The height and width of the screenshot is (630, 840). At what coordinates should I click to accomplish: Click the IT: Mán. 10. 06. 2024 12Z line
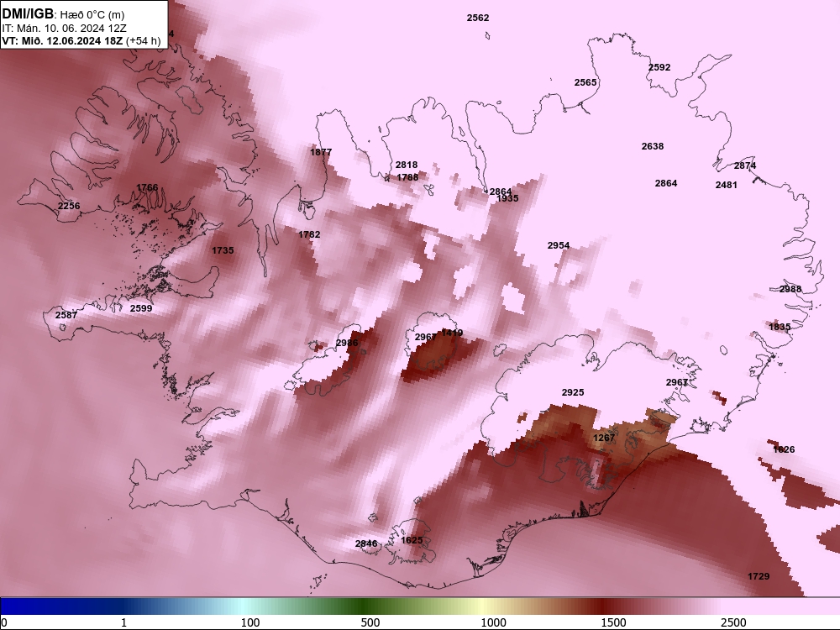tap(64, 29)
